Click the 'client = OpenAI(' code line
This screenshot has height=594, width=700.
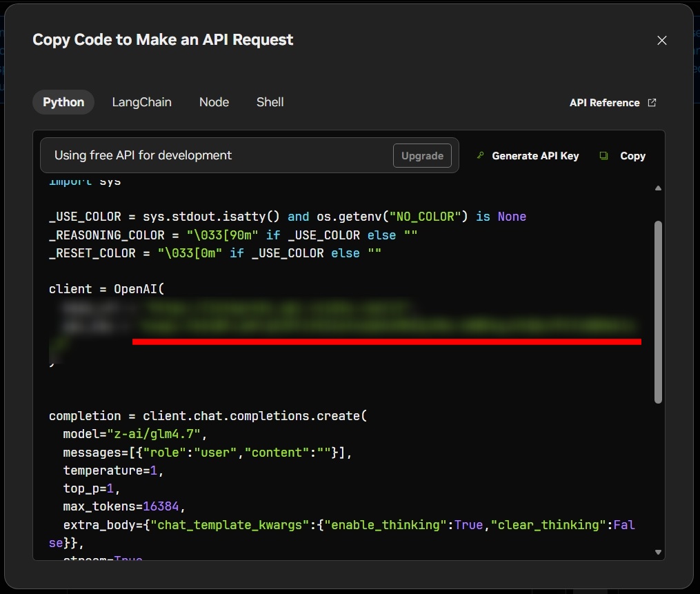tap(107, 289)
